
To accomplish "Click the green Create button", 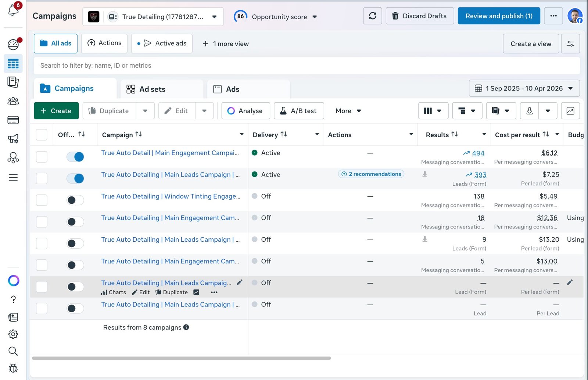I will pos(56,111).
